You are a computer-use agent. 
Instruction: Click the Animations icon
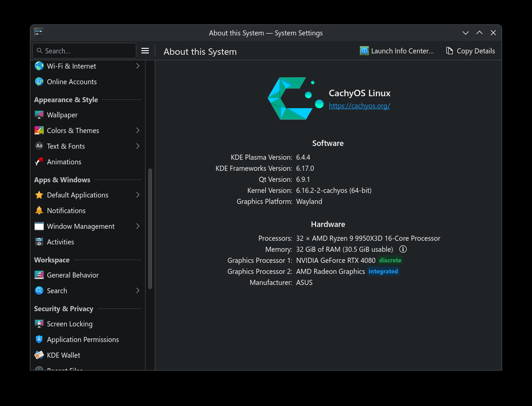pos(39,162)
